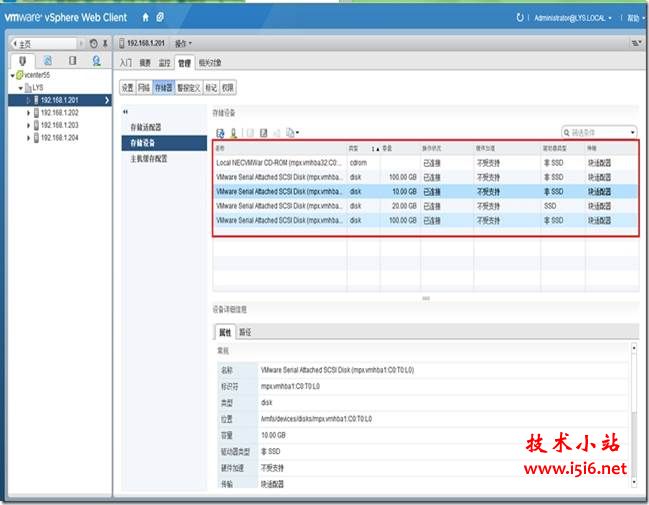Select the Local NECVMWar CD-ROM row

[425, 163]
